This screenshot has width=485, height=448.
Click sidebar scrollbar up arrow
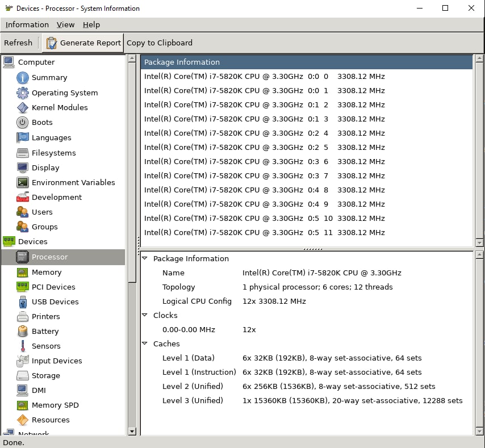coord(132,58)
